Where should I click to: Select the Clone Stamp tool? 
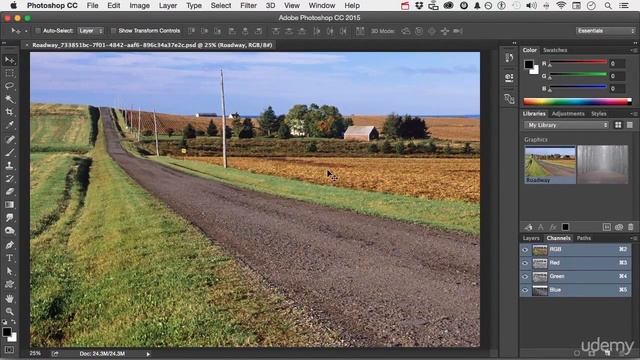pos(9,165)
